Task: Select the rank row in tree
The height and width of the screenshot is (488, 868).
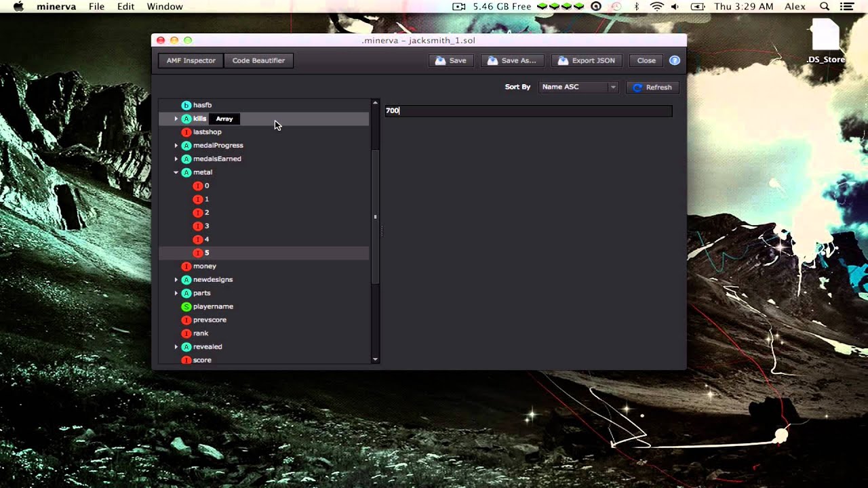Action: tap(264, 333)
